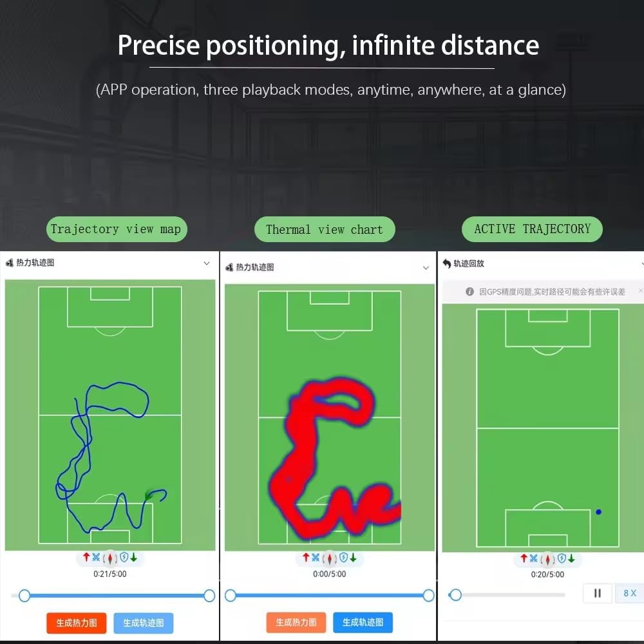Click compass icon under Trajectory view map
Image resolution: width=644 pixels, height=644 pixels.
(x=110, y=558)
